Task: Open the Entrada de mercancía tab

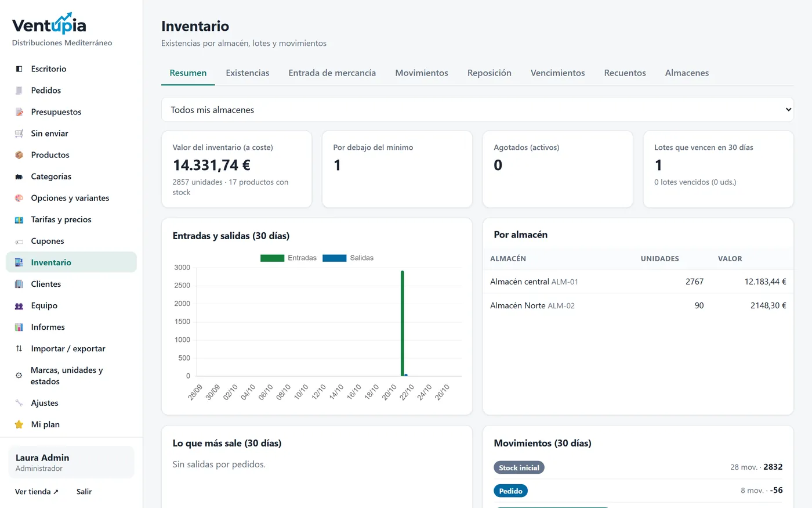Action: [x=332, y=73]
